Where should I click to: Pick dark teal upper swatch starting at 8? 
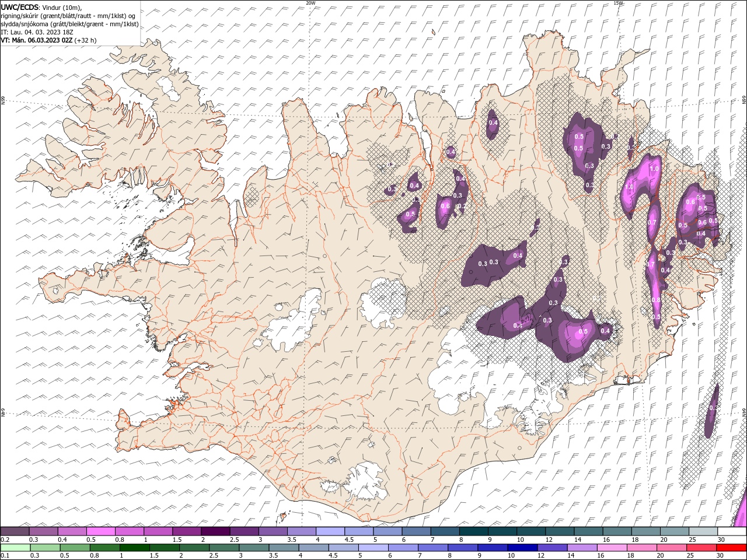coord(474,531)
